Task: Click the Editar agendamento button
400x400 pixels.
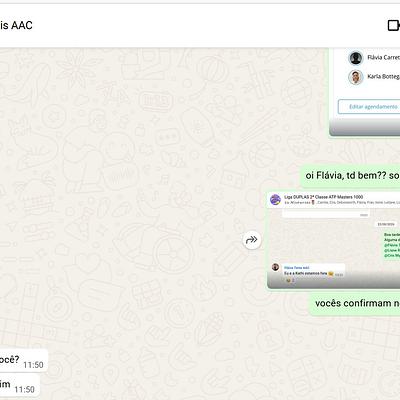Action: point(369,107)
